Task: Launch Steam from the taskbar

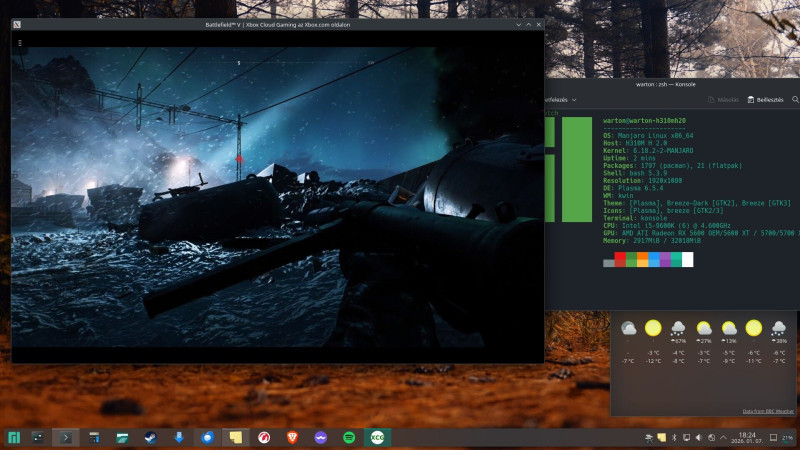Action: click(x=151, y=438)
